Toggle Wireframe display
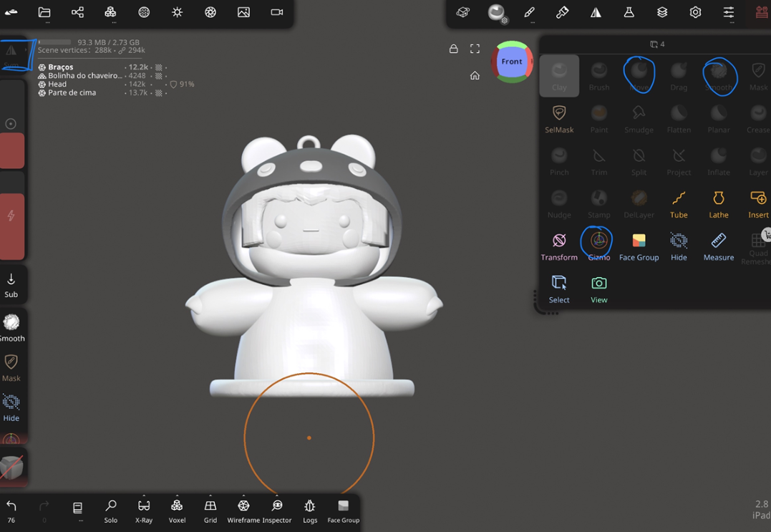771x532 pixels. click(243, 511)
